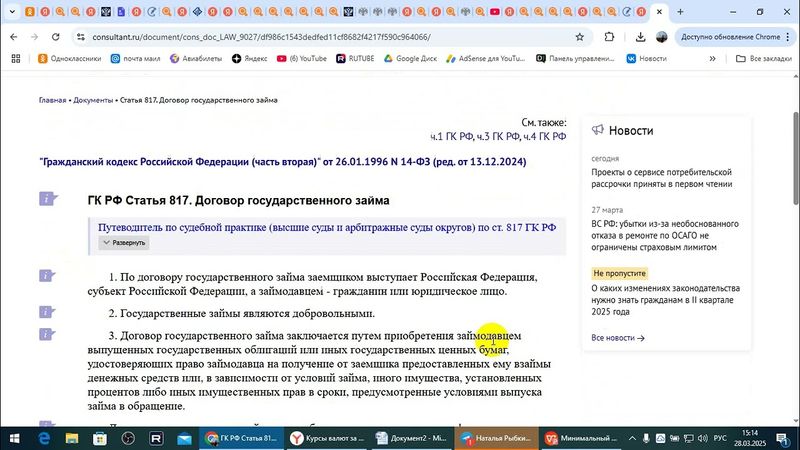Click the info icon beside paragraph 3
The image size is (800, 450).
47,334
